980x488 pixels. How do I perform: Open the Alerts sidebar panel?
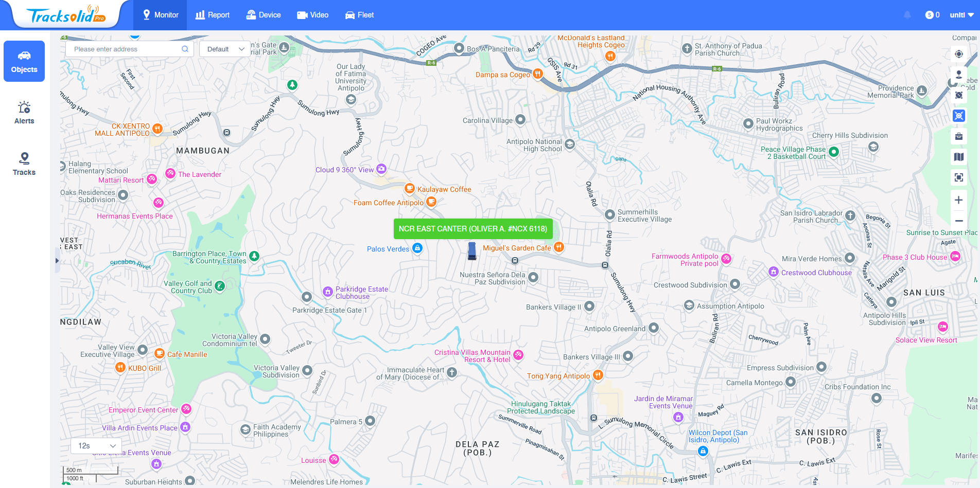tap(24, 113)
